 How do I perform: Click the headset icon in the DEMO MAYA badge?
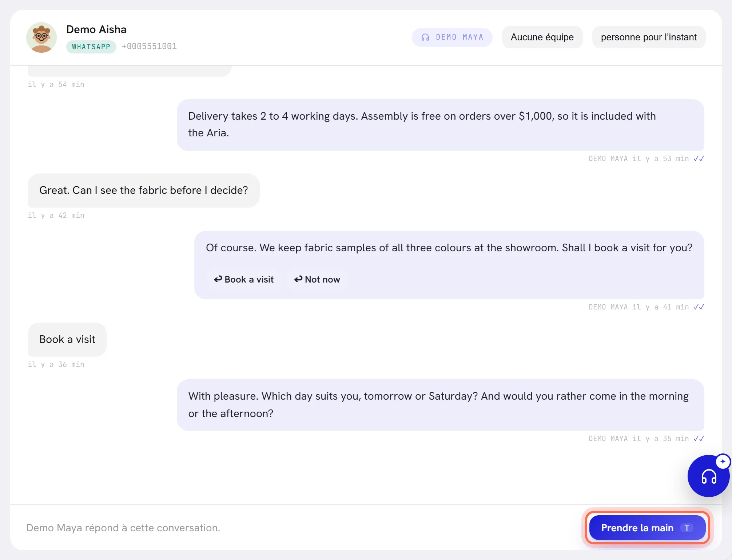[425, 37]
